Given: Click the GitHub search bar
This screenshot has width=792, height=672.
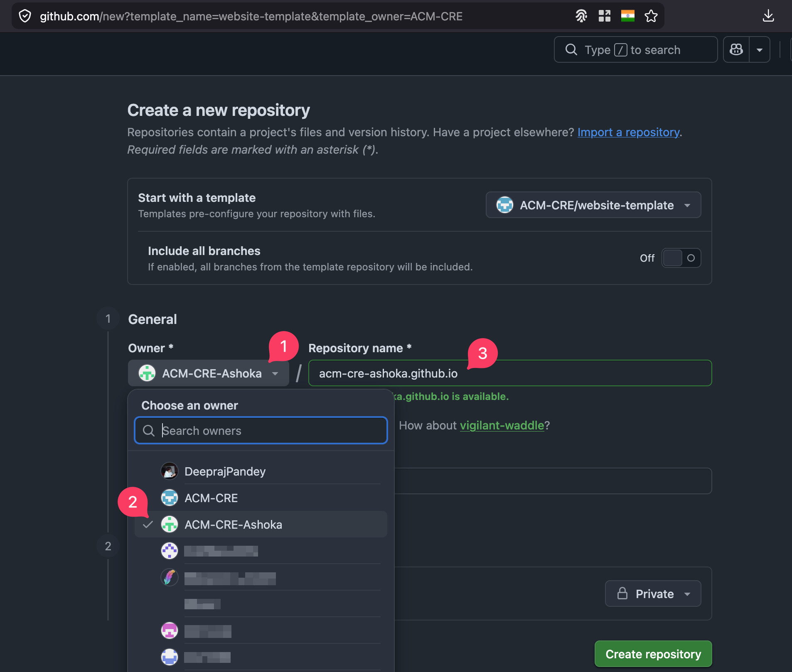Looking at the screenshot, I should coord(636,50).
